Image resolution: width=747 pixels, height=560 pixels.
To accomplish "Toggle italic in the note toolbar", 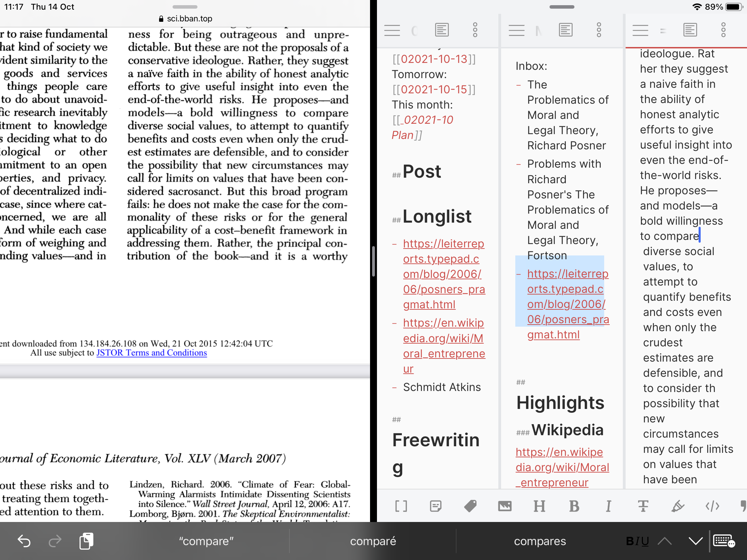I will (x=609, y=506).
